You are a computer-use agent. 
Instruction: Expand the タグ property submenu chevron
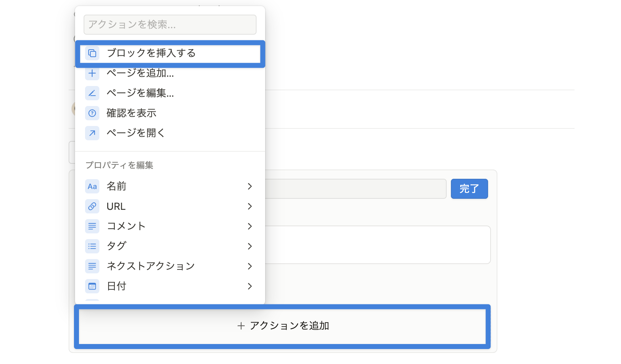250,246
